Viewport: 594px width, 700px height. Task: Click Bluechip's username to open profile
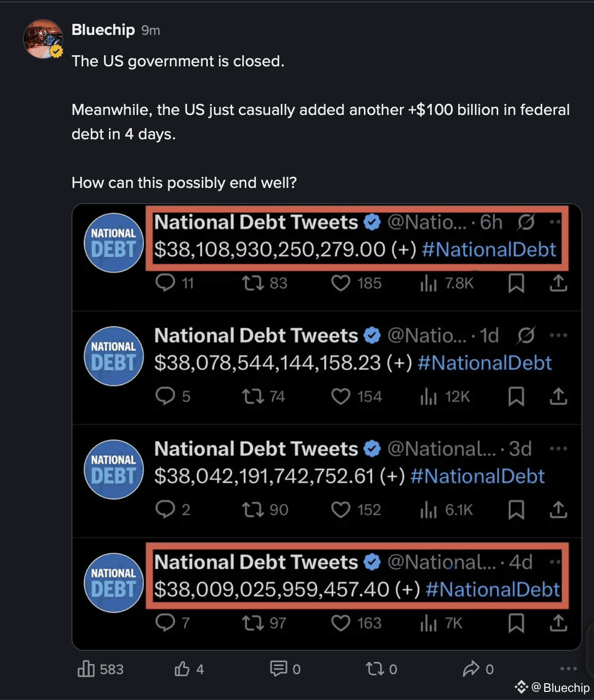[x=102, y=30]
